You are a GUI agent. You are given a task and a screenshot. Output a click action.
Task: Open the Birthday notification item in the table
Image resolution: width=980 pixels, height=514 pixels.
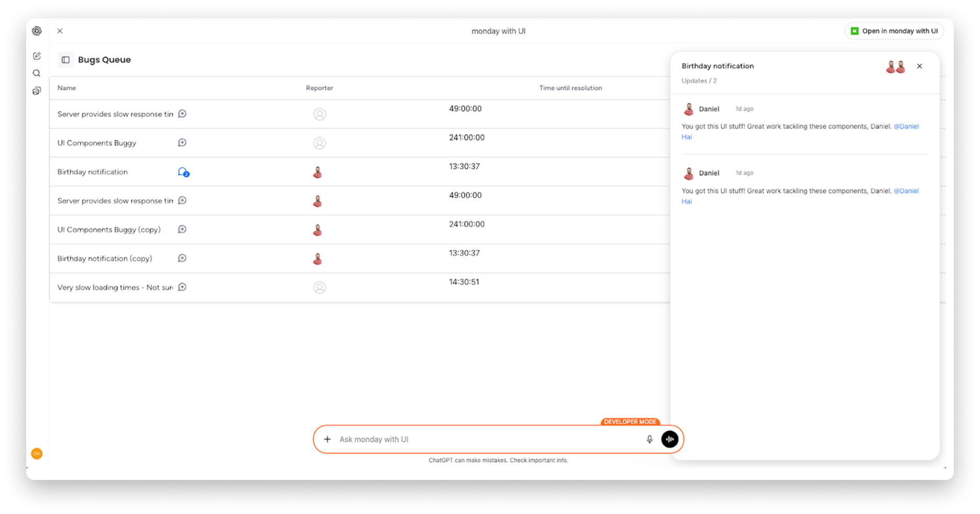pyautogui.click(x=93, y=172)
